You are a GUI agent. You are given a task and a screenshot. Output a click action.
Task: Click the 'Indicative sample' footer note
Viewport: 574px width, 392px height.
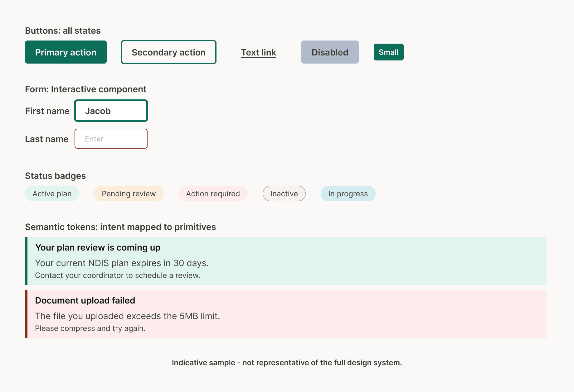[x=287, y=363]
